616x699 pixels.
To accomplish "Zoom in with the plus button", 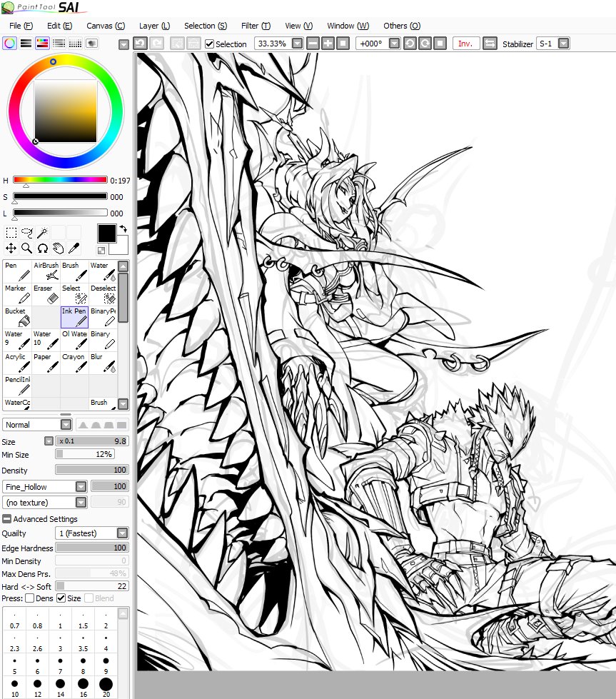I will [x=328, y=44].
